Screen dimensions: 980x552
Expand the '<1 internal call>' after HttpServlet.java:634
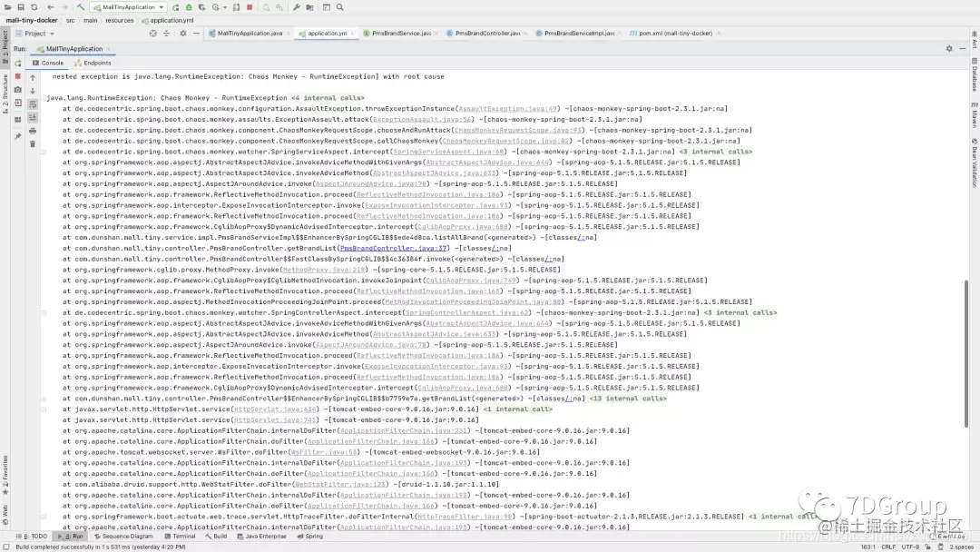click(x=517, y=409)
